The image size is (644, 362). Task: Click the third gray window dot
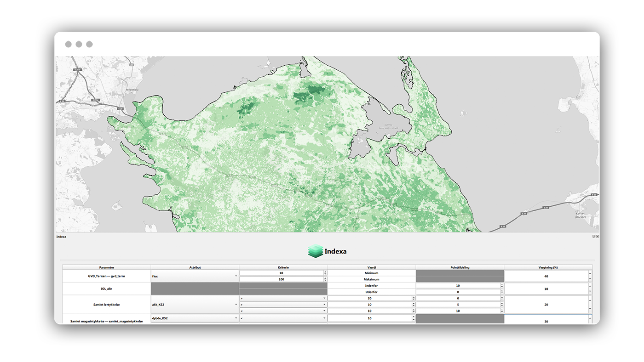pos(89,44)
